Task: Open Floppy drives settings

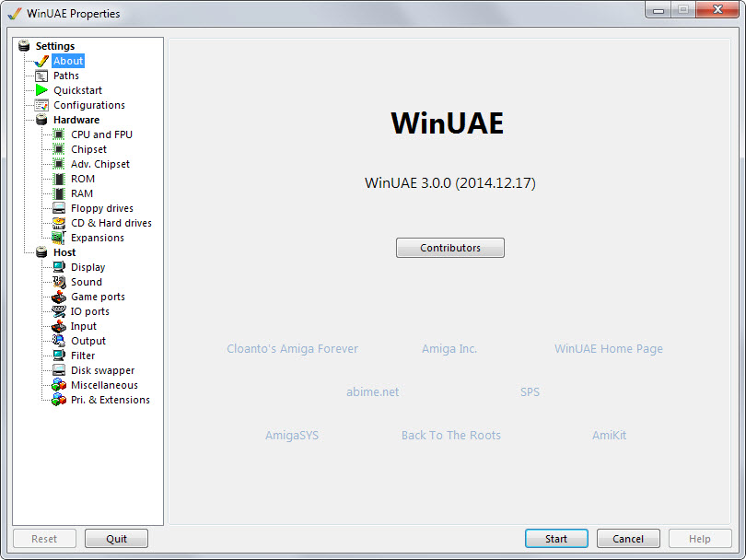Action: click(x=102, y=208)
